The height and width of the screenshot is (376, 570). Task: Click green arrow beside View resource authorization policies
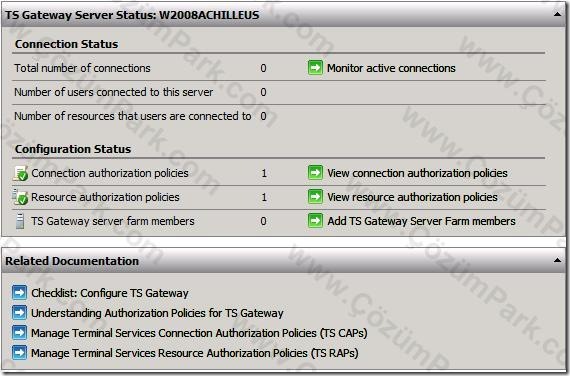(315, 197)
